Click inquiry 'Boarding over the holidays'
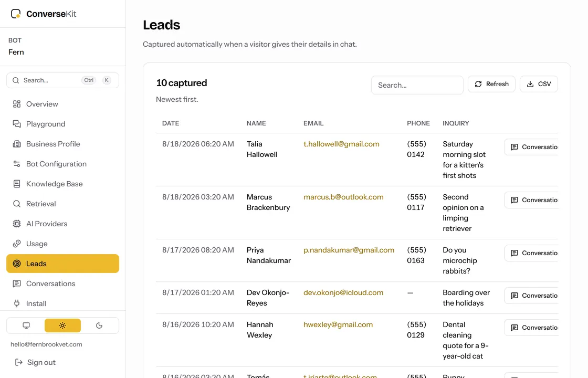Viewport: 588px width, 378px height. point(466,298)
